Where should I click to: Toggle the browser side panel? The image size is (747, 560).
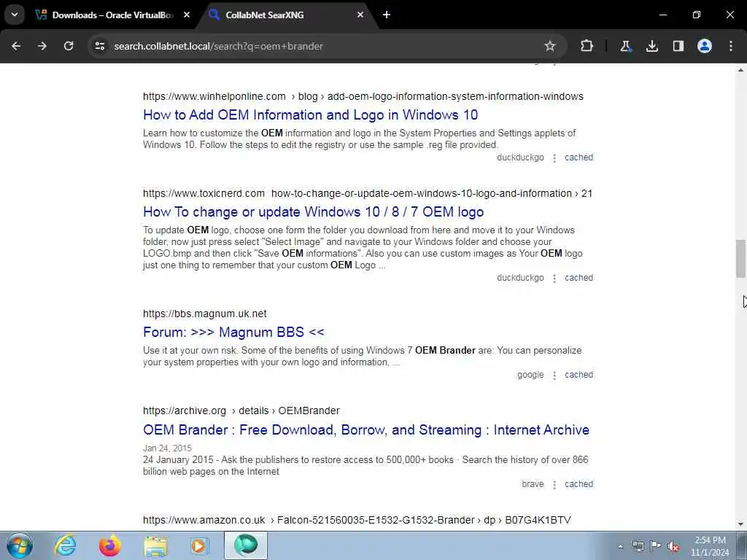click(678, 46)
